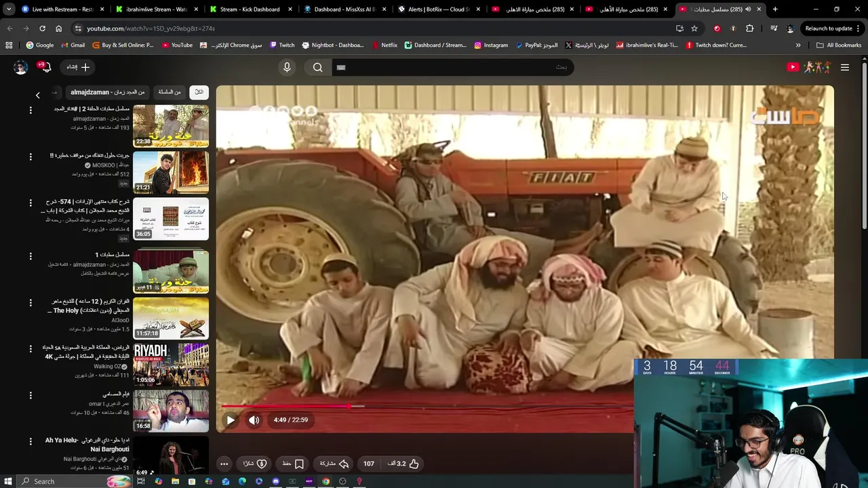The width and height of the screenshot is (868, 488).
Task: Open options for القرآن الكريم 12 ساعة video
Action: pyautogui.click(x=31, y=302)
